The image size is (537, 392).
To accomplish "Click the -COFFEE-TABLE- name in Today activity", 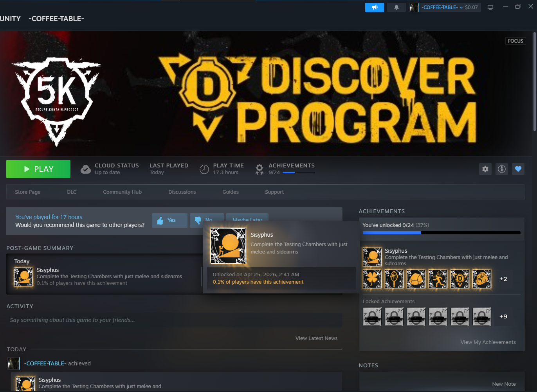I will coord(45,363).
